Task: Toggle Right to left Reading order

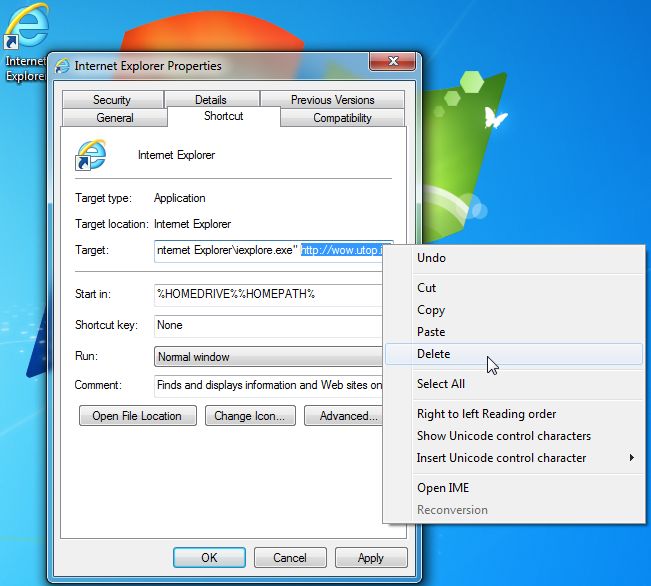Action: coord(514,414)
